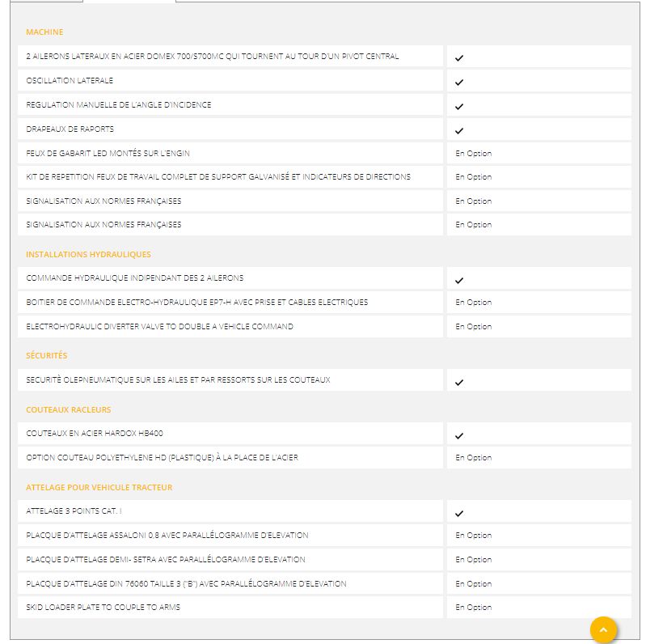
Task: Click the Sécurités section heading
Action: [x=46, y=356]
